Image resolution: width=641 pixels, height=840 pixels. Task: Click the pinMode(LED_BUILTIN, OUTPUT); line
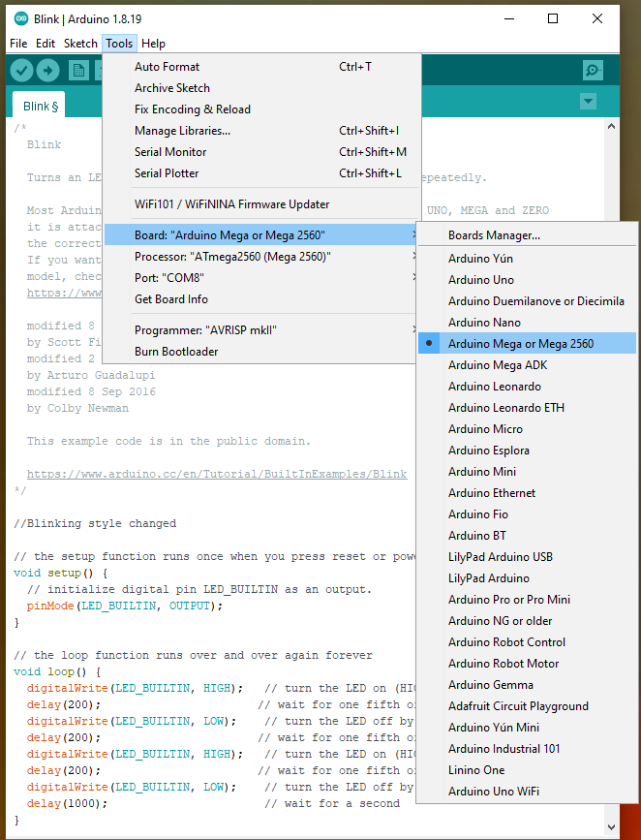tap(125, 606)
